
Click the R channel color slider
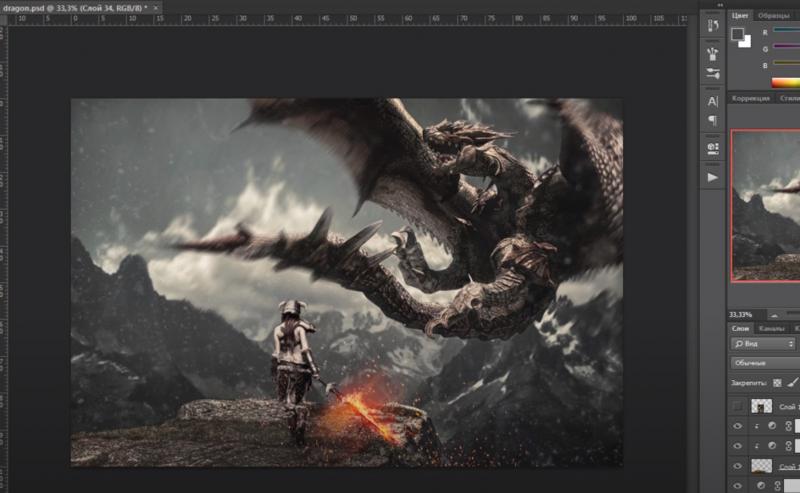click(x=786, y=31)
